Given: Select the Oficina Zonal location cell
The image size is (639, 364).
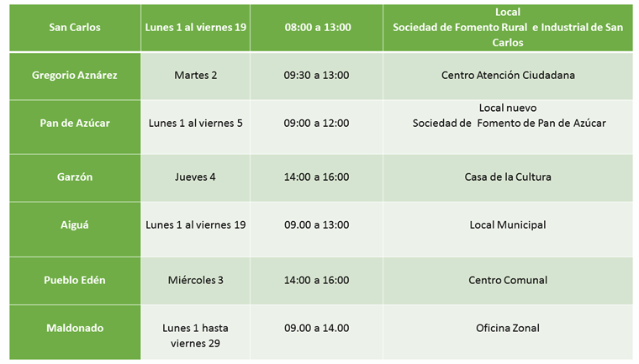Looking at the screenshot, I should click(508, 329).
